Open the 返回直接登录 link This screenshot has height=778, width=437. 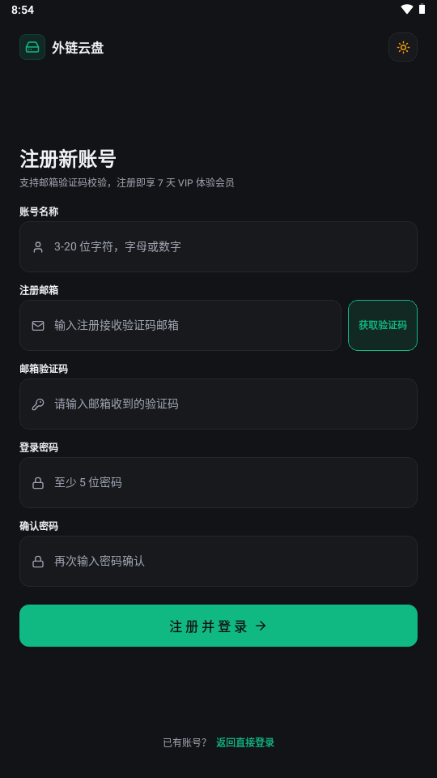245,743
